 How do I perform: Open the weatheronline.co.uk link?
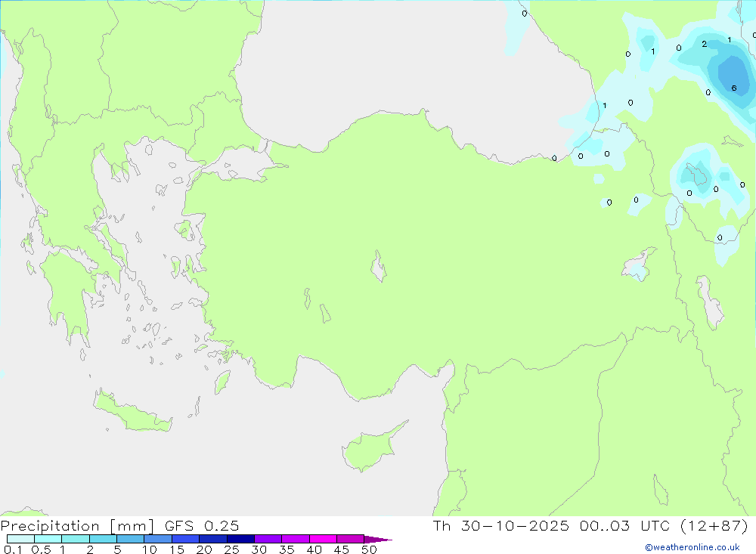(x=692, y=547)
